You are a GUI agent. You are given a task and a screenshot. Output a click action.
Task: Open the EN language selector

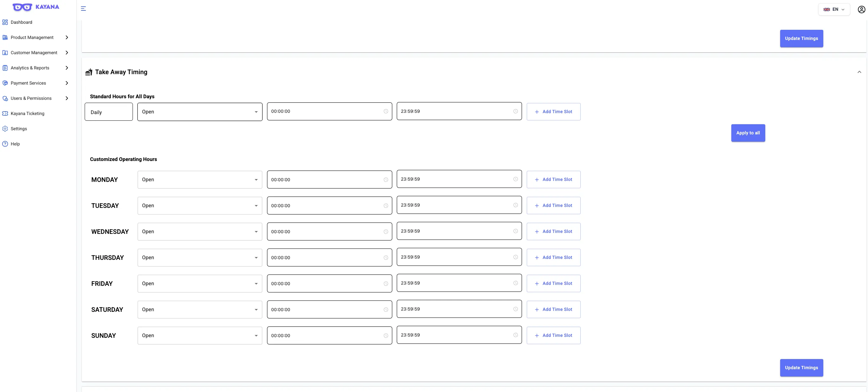click(834, 10)
